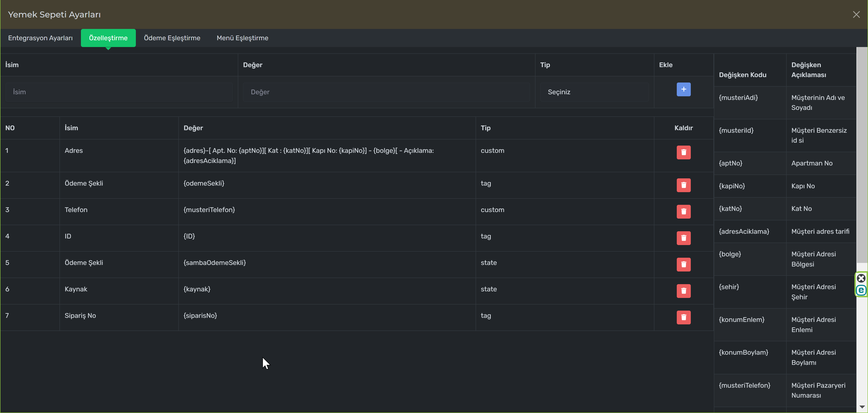Click the Adres template value text
This screenshot has height=413, width=868.
pos(309,156)
